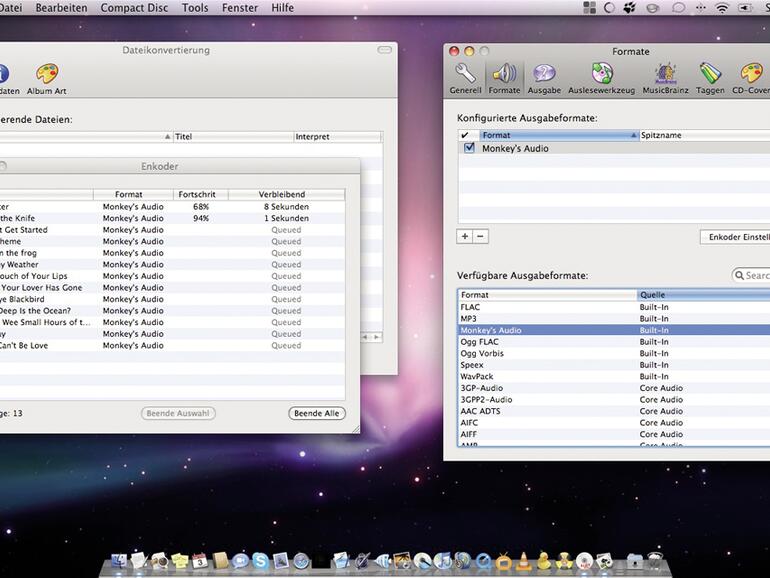Viewport: 770px width, 578px height.
Task: Sort configured formats by Format column
Action: 557,134
